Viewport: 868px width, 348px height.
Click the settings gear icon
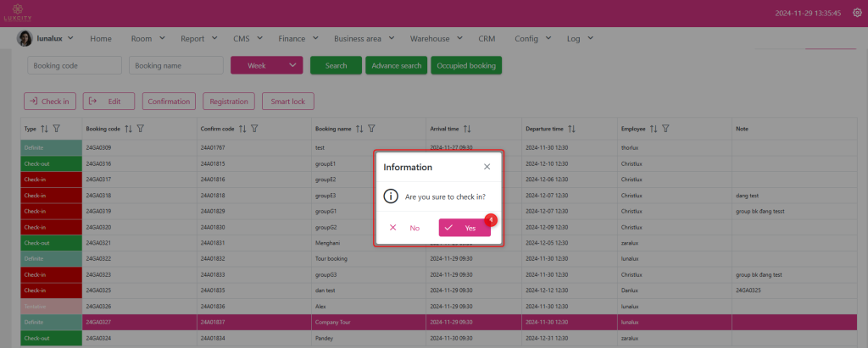coord(856,13)
